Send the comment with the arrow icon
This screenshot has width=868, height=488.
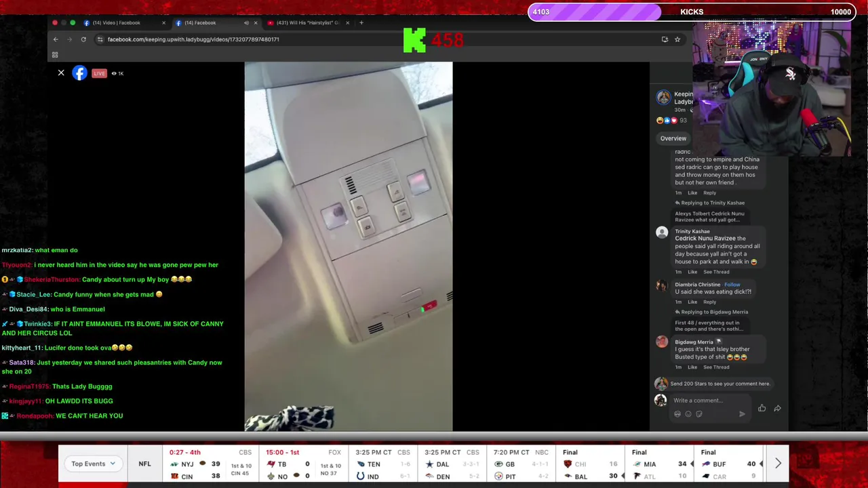coord(742,414)
